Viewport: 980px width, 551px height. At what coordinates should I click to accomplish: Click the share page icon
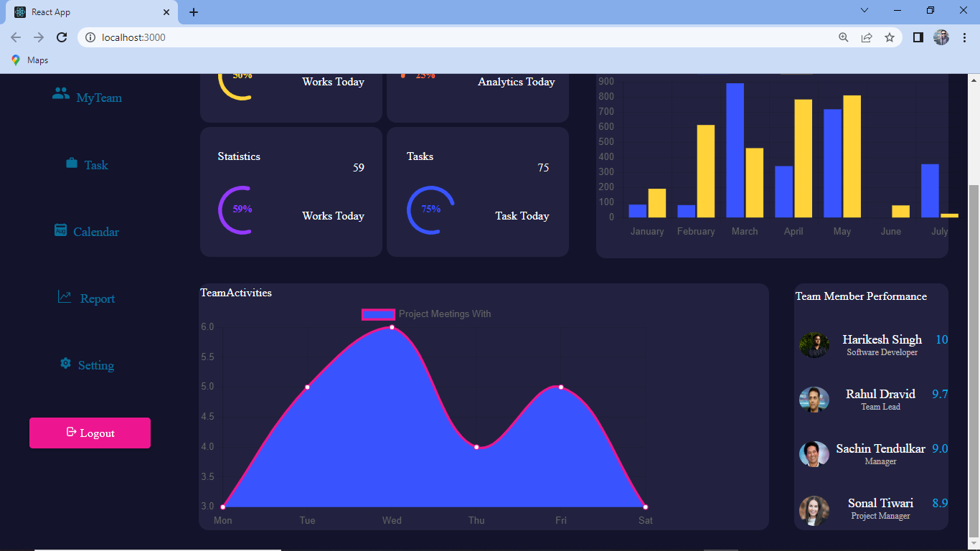867,37
